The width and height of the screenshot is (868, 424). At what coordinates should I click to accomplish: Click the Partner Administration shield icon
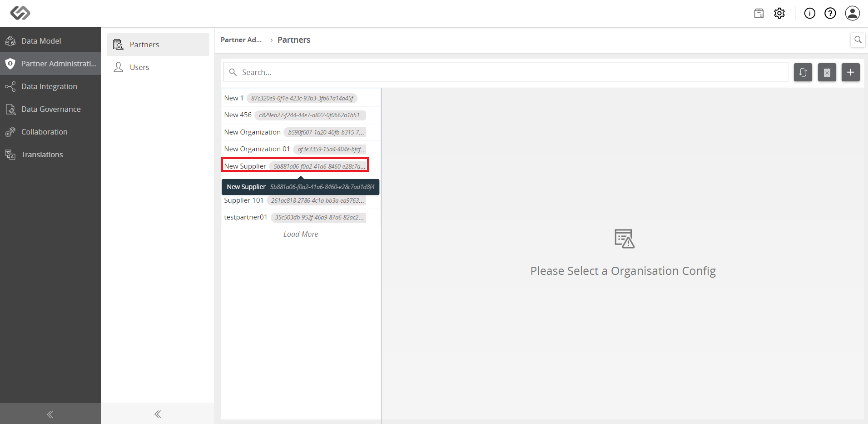tap(10, 64)
